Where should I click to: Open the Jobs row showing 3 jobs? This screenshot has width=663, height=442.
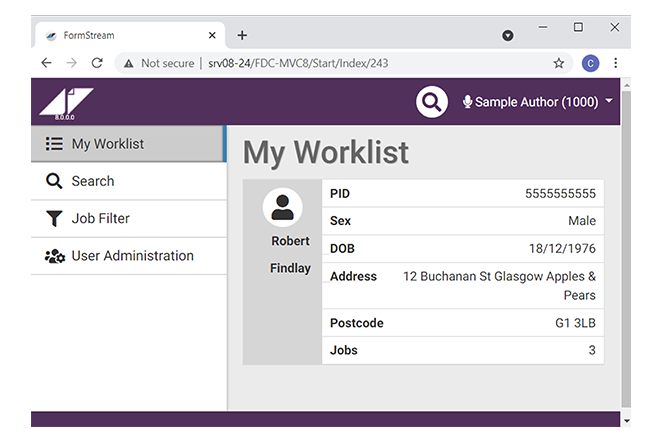click(462, 351)
